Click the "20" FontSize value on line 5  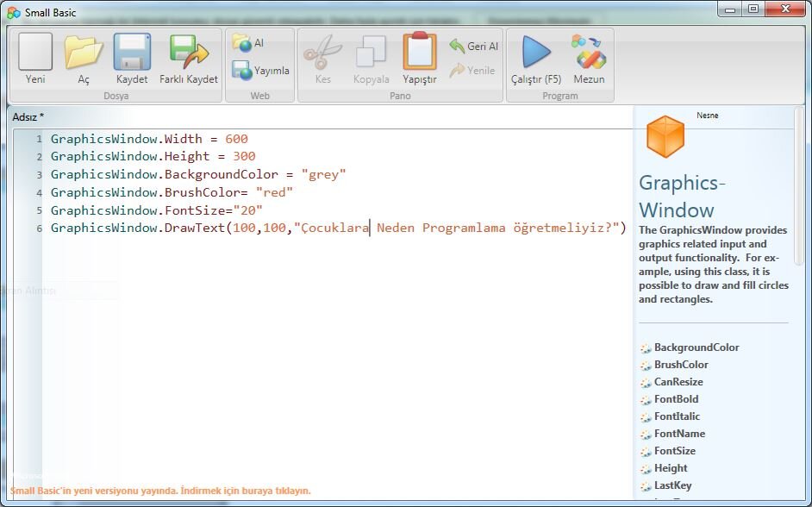pos(248,210)
